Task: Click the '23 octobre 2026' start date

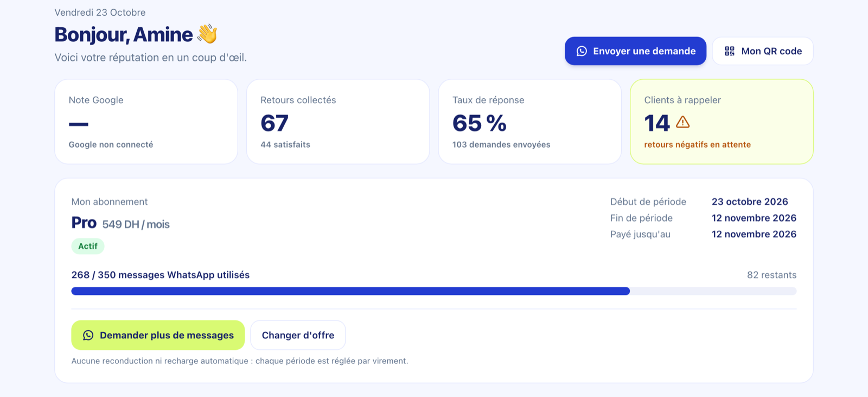Action: point(750,201)
